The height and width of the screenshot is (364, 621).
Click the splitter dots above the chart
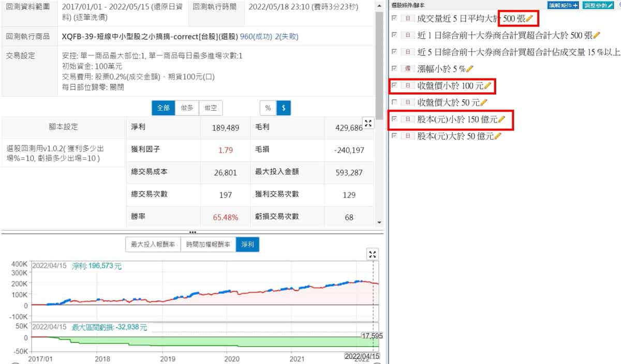[193, 232]
